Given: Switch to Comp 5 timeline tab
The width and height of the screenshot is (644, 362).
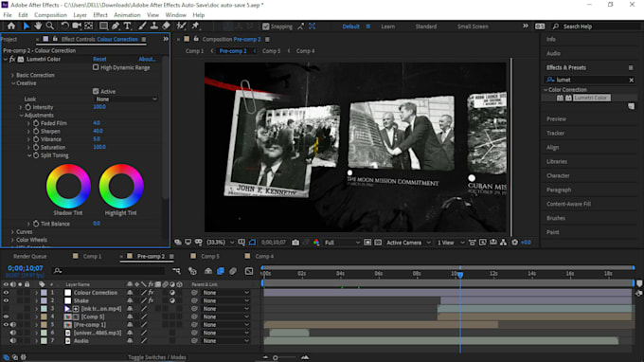Looking at the screenshot, I should [210, 256].
